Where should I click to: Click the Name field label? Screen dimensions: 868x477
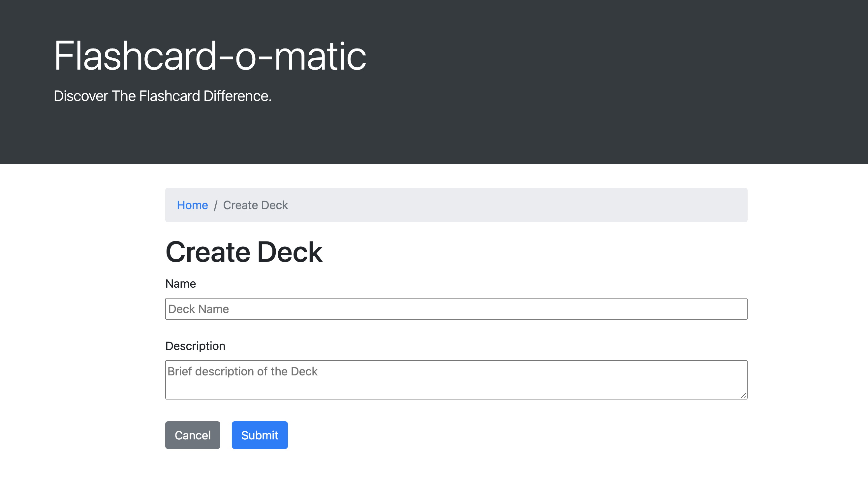[x=180, y=283]
